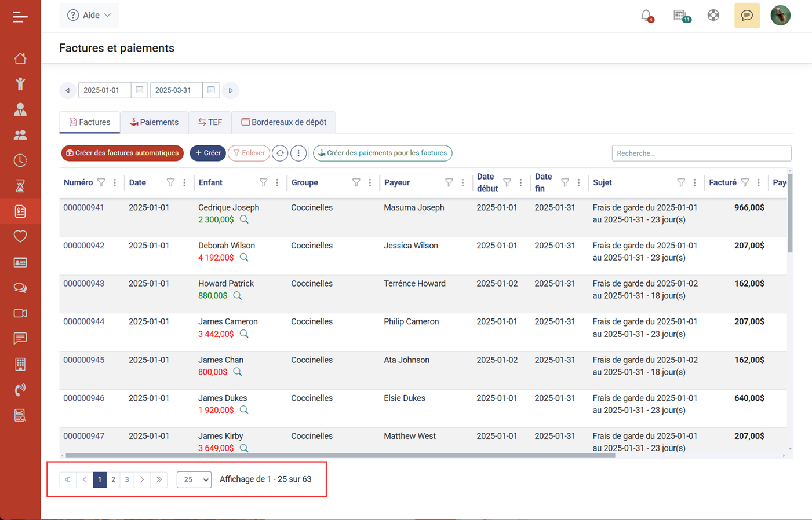Click the hamburger menu icon

(20, 17)
